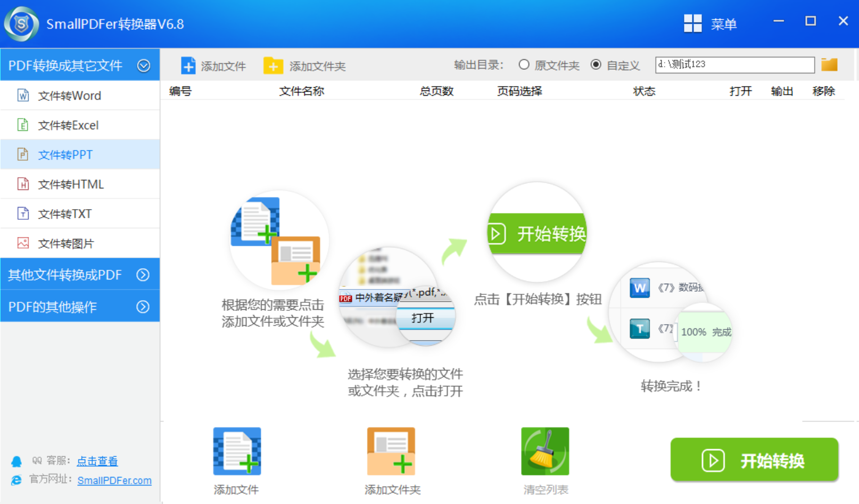Start conversion with green 开始转换 button

pos(754,460)
